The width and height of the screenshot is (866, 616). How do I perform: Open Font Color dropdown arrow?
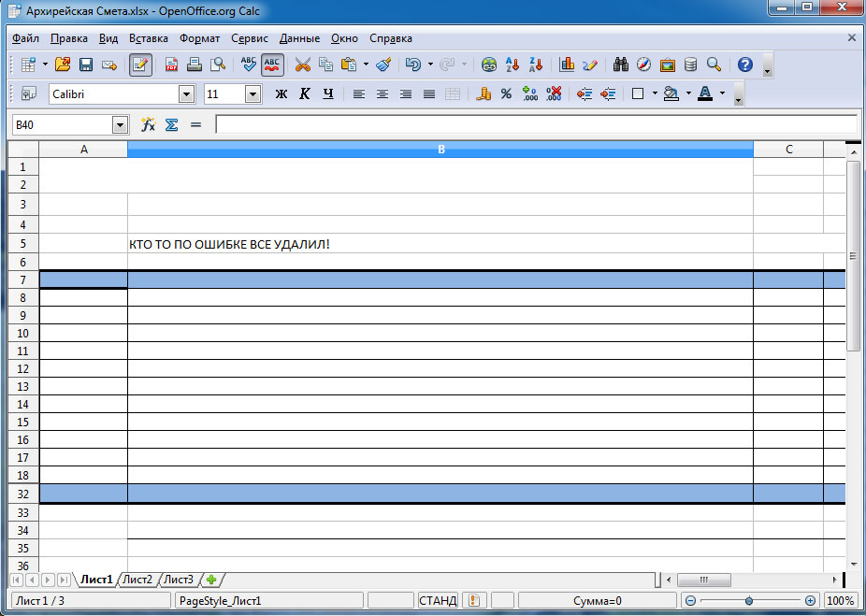click(722, 93)
